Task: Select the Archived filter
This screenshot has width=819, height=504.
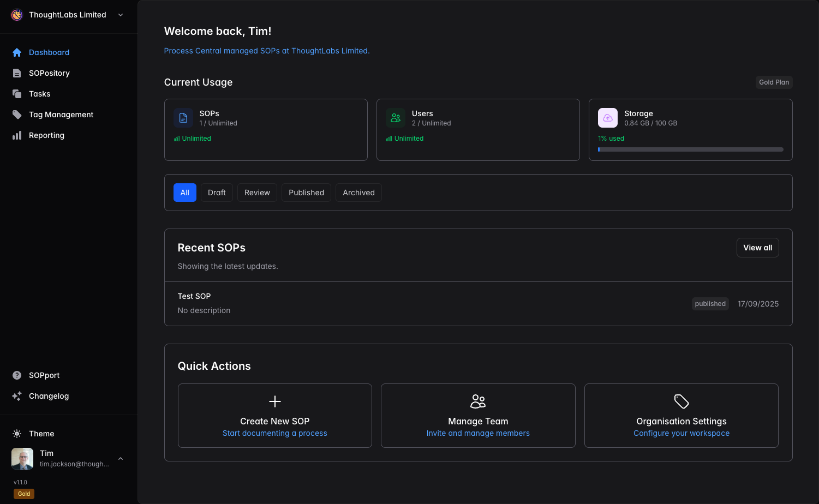Action: pyautogui.click(x=358, y=192)
